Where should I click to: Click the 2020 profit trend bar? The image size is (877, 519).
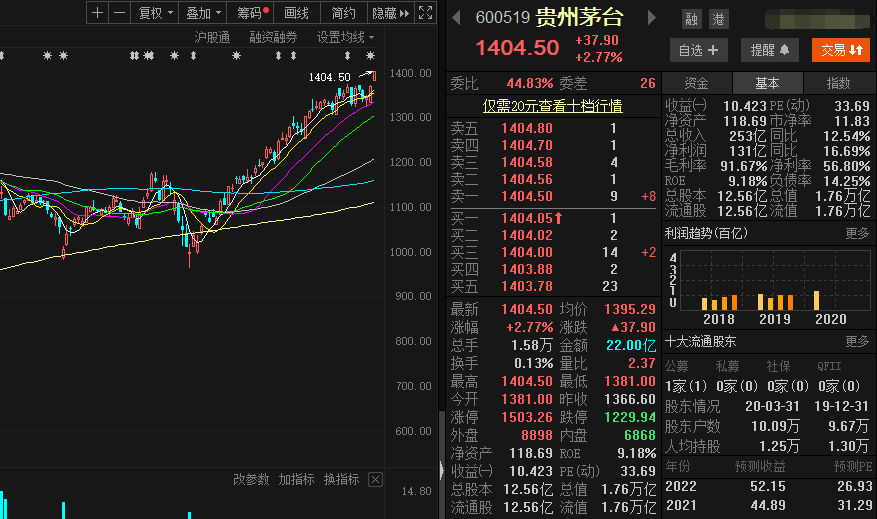tap(816, 300)
